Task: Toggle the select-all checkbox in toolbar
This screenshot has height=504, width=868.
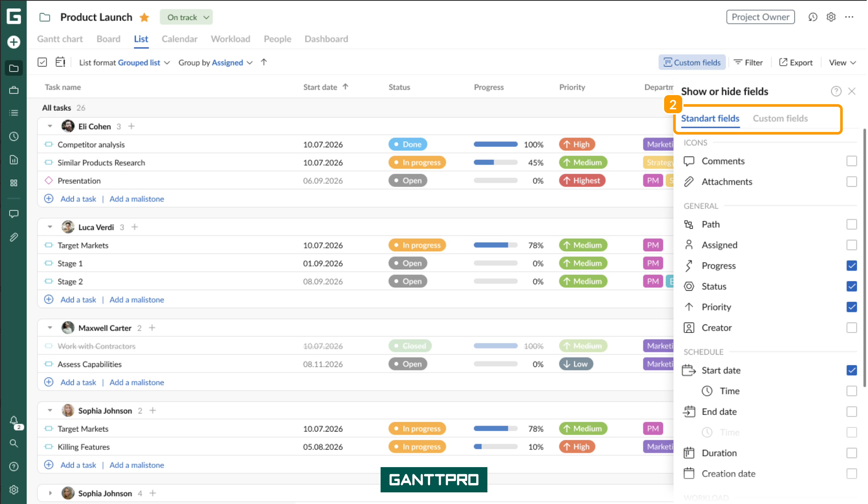Action: pos(42,62)
